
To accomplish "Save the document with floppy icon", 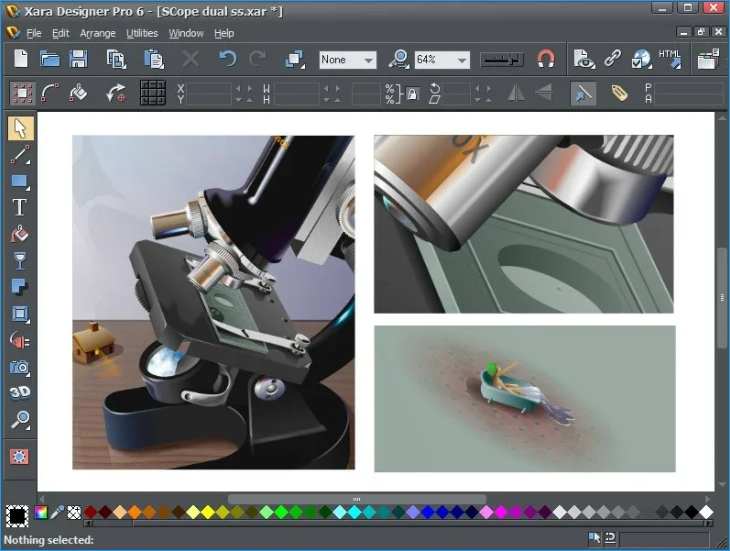I will tap(78, 59).
